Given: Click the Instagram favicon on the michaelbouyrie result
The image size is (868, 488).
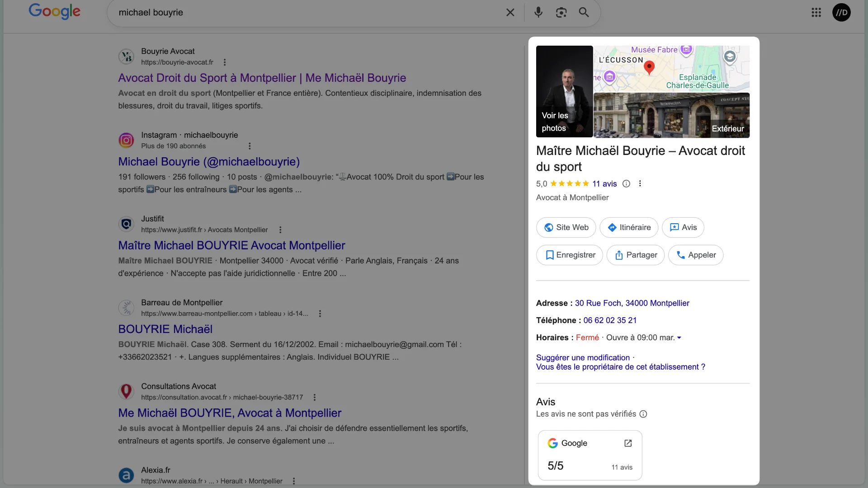Looking at the screenshot, I should pyautogui.click(x=126, y=140).
